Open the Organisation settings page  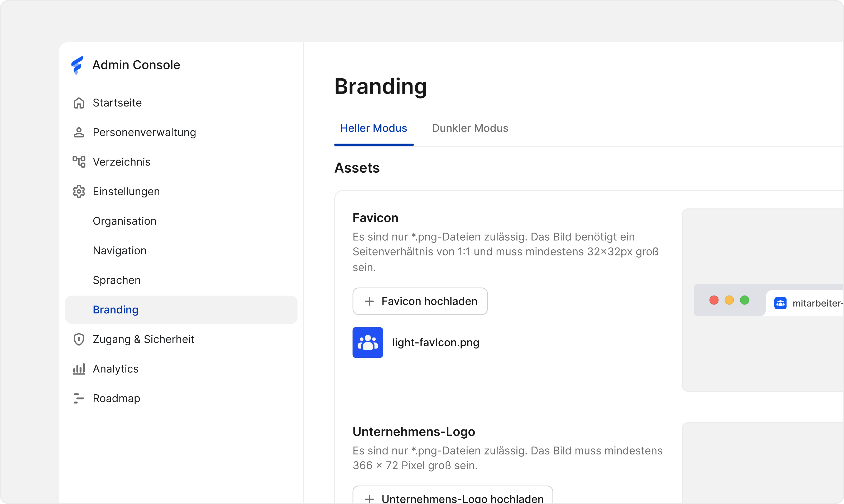(x=181, y=221)
